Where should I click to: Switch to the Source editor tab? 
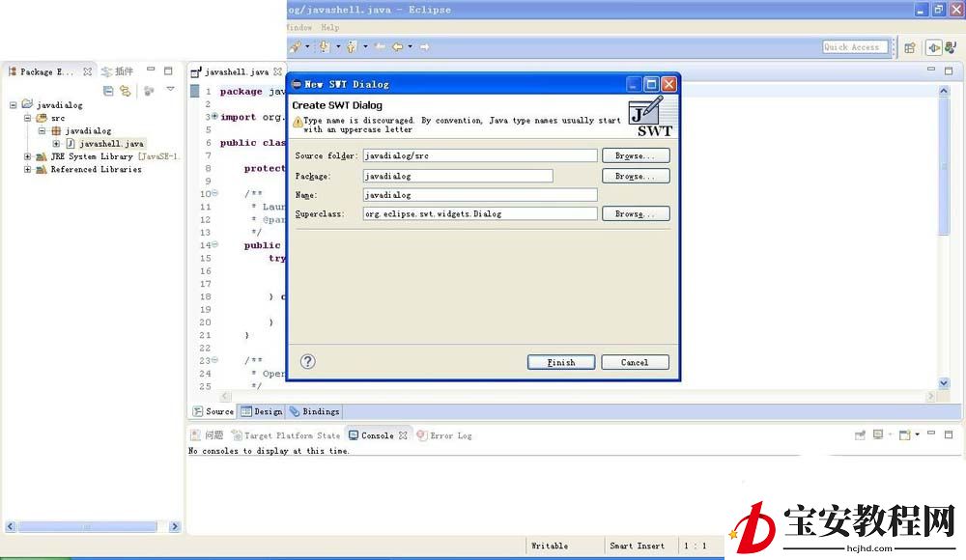point(213,411)
